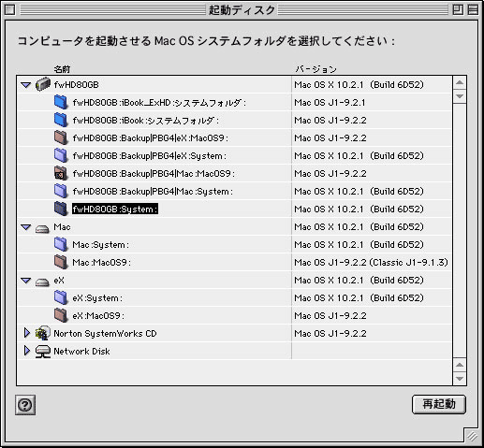
Task: Collapse the eX volume disclosure triangle
Action: coord(26,281)
